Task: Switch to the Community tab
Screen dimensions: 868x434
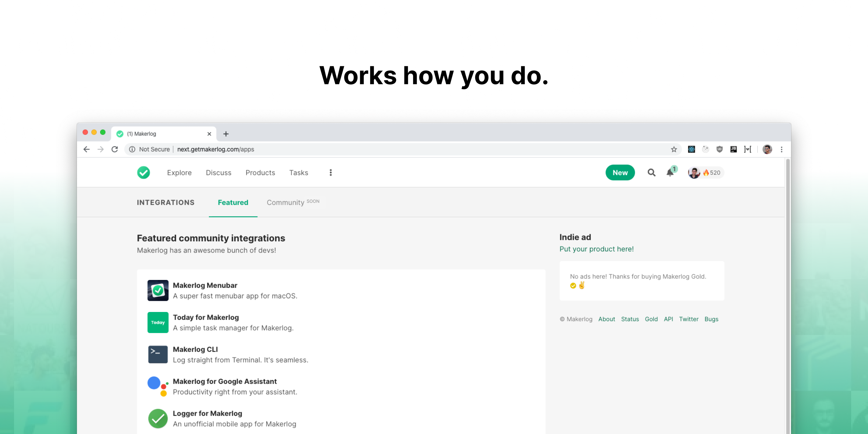Action: (x=285, y=203)
